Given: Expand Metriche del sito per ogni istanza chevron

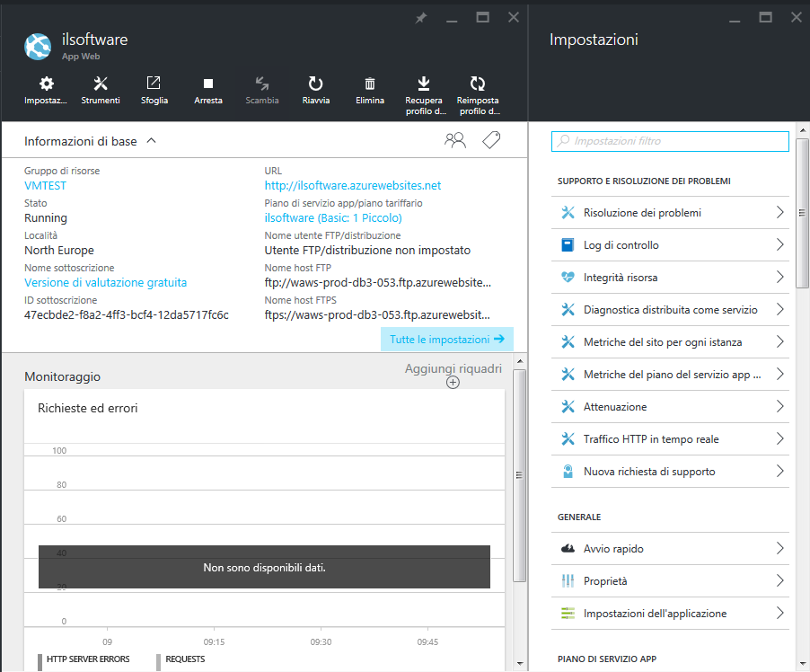Looking at the screenshot, I should [x=780, y=341].
